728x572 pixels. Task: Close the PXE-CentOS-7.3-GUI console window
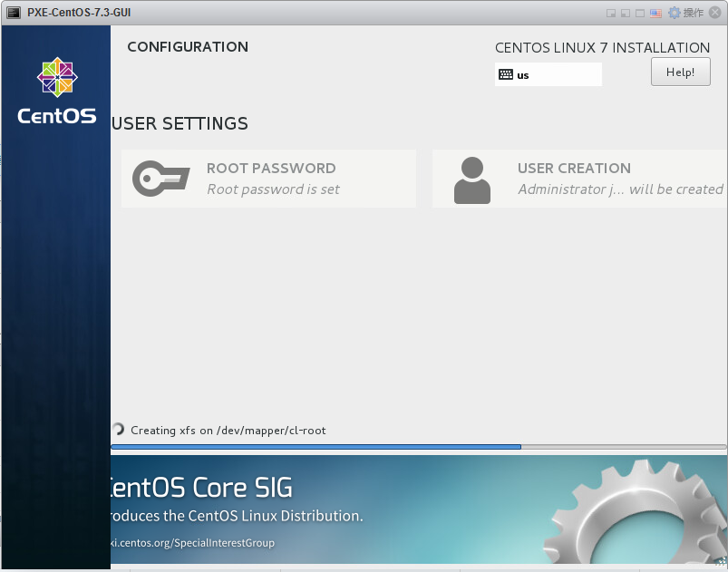coord(715,13)
